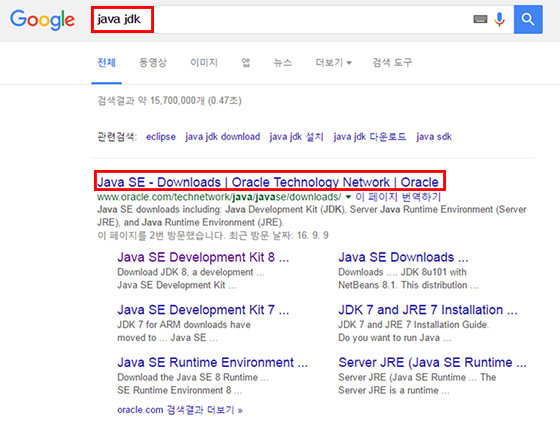Open the 뉴스 tab
This screenshot has width=560, height=431.
(282, 63)
